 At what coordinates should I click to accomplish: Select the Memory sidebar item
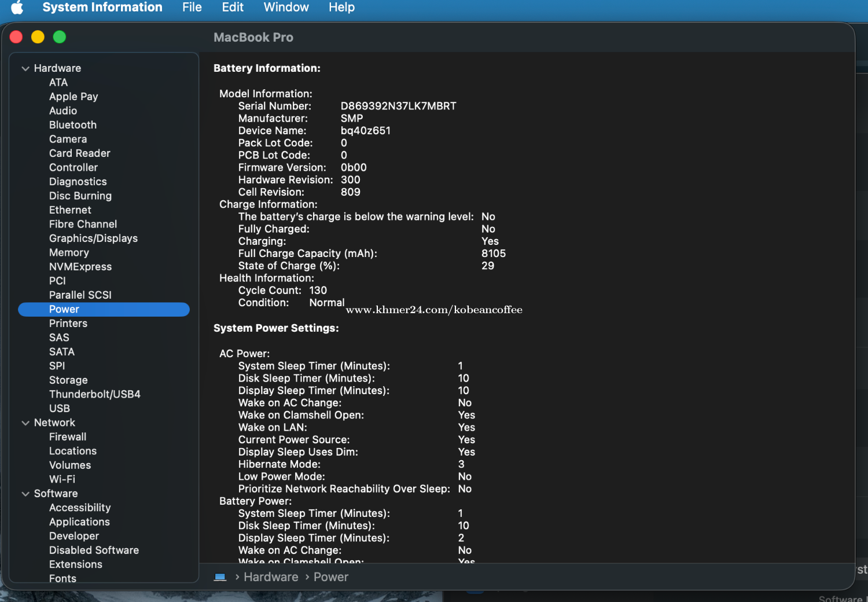click(x=69, y=252)
